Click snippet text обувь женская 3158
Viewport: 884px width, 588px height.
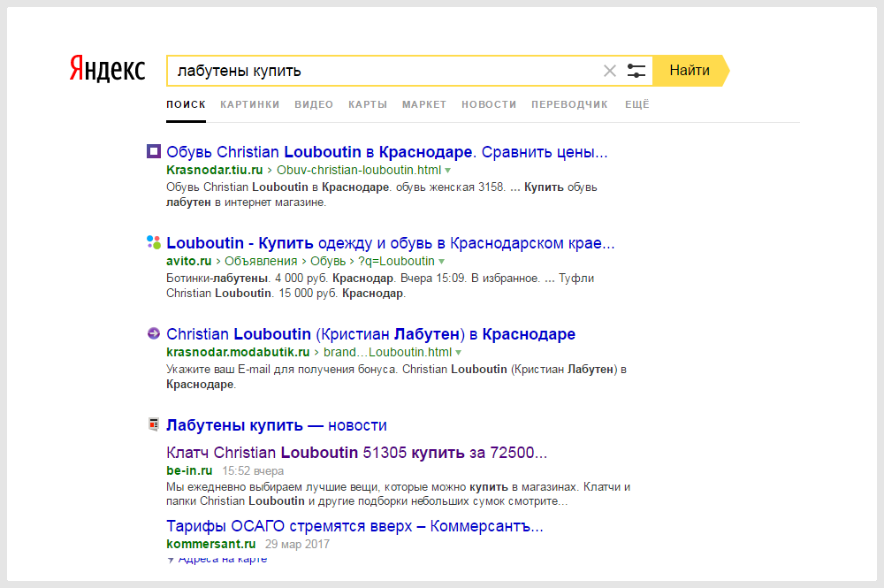pyautogui.click(x=449, y=187)
